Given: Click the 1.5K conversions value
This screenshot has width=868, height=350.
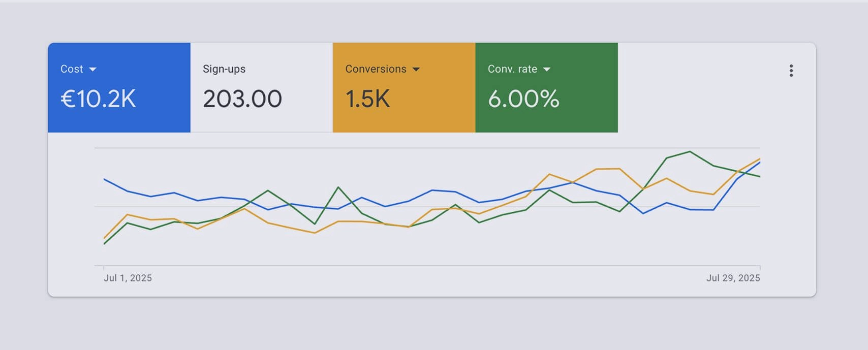Looking at the screenshot, I should point(367,99).
